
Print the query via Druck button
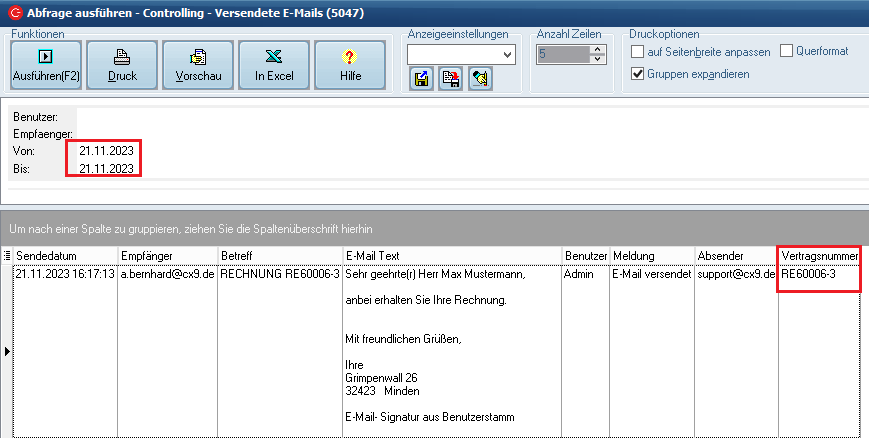pyautogui.click(x=122, y=65)
